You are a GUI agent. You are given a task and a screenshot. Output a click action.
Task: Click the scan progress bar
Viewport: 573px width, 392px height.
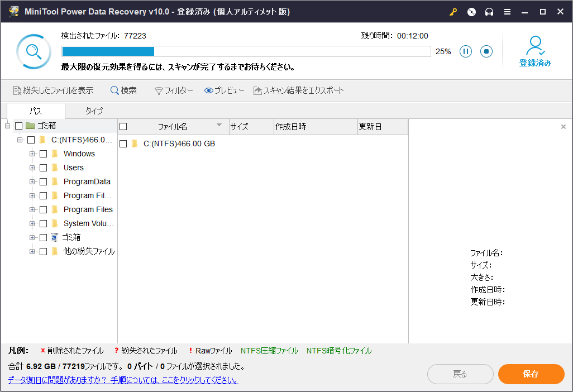(x=246, y=51)
